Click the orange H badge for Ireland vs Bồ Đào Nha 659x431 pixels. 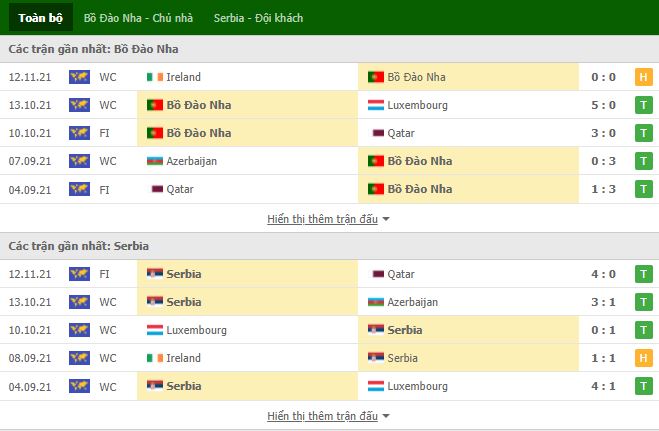point(643,77)
